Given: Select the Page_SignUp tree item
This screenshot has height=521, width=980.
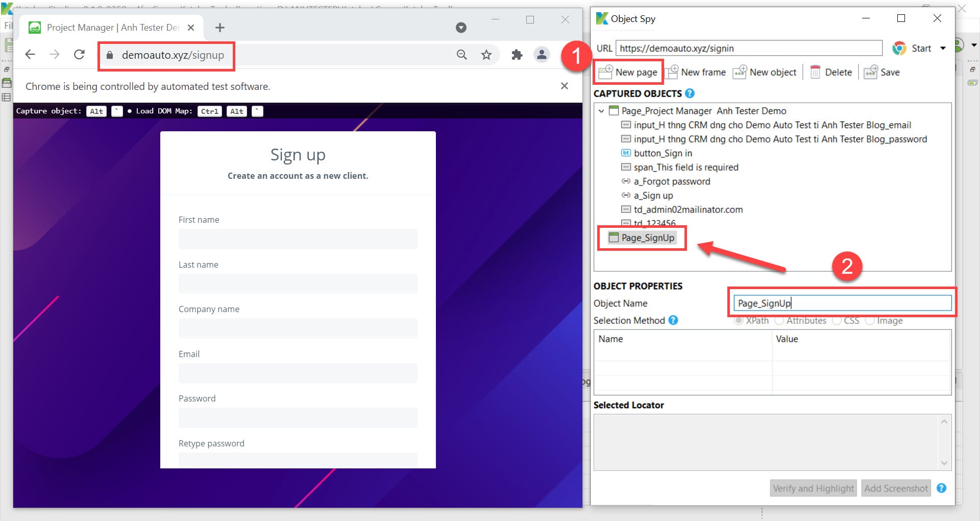Looking at the screenshot, I should coord(642,238).
